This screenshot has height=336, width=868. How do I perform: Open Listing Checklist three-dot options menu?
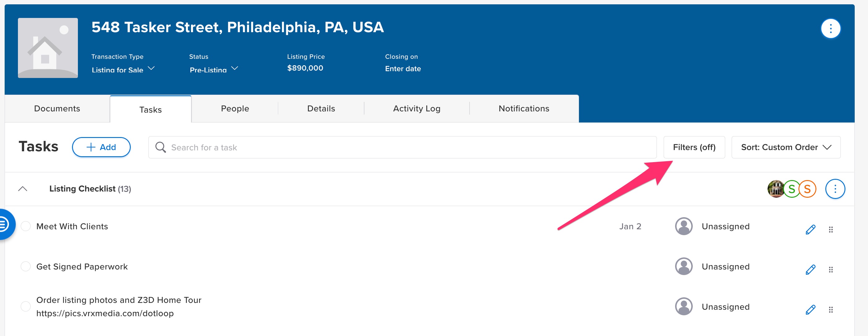(x=835, y=189)
